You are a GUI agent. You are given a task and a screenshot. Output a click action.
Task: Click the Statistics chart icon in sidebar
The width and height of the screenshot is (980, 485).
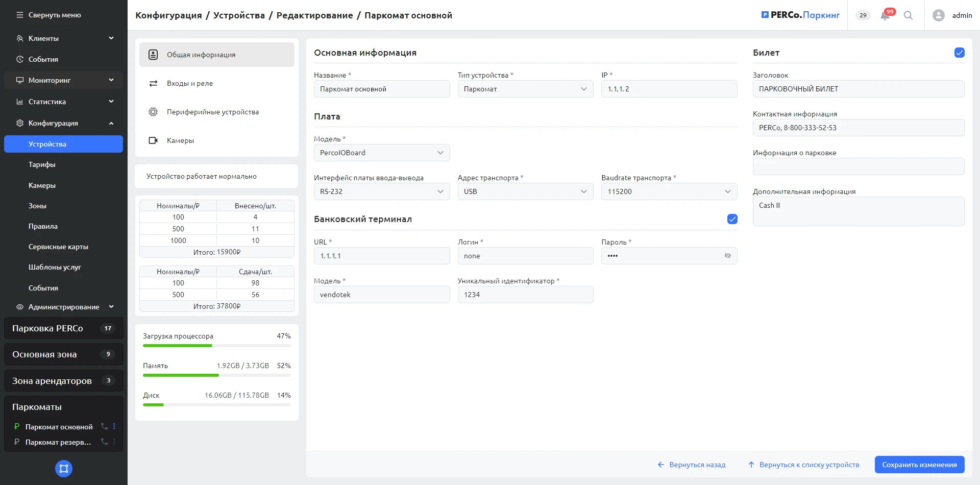tap(20, 102)
